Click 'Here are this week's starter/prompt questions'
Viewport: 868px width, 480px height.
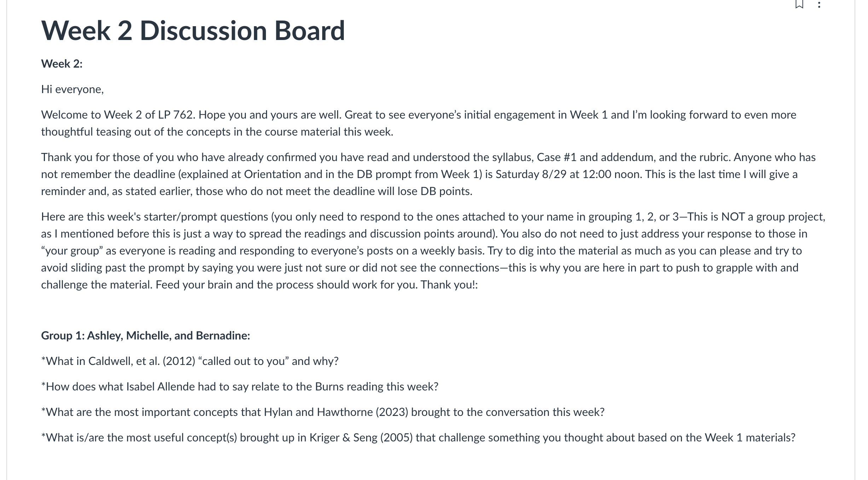(155, 217)
